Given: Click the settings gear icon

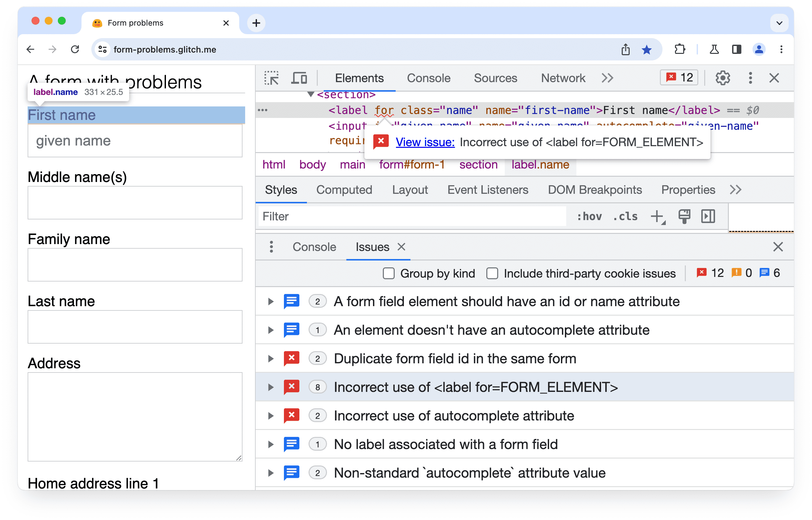Looking at the screenshot, I should (722, 78).
